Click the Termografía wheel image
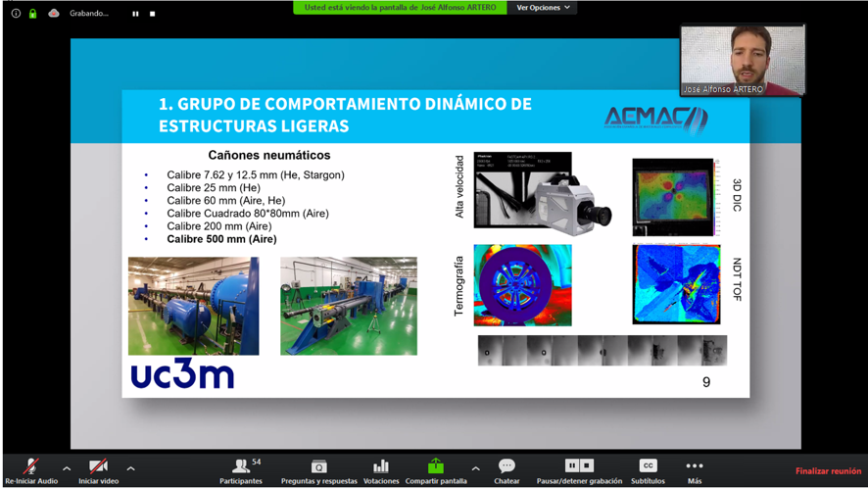 pyautogui.click(x=522, y=285)
